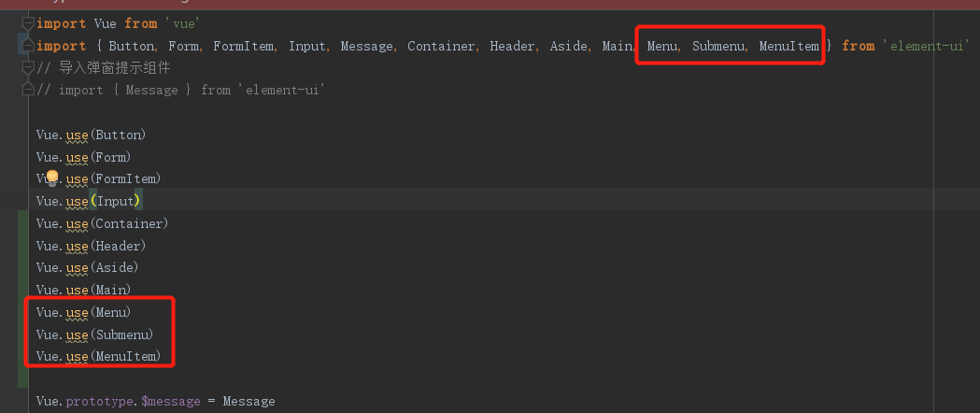This screenshot has height=413, width=980.
Task: Click Container in the import statement
Action: point(441,46)
